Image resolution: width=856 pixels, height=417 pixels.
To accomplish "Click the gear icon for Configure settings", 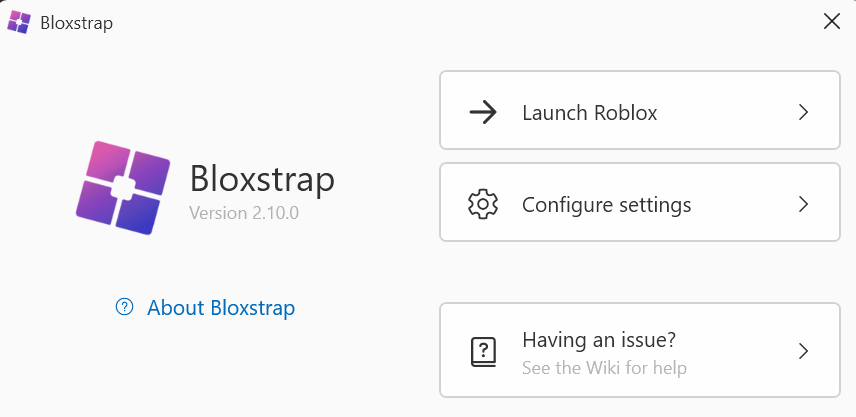I will click(x=483, y=204).
